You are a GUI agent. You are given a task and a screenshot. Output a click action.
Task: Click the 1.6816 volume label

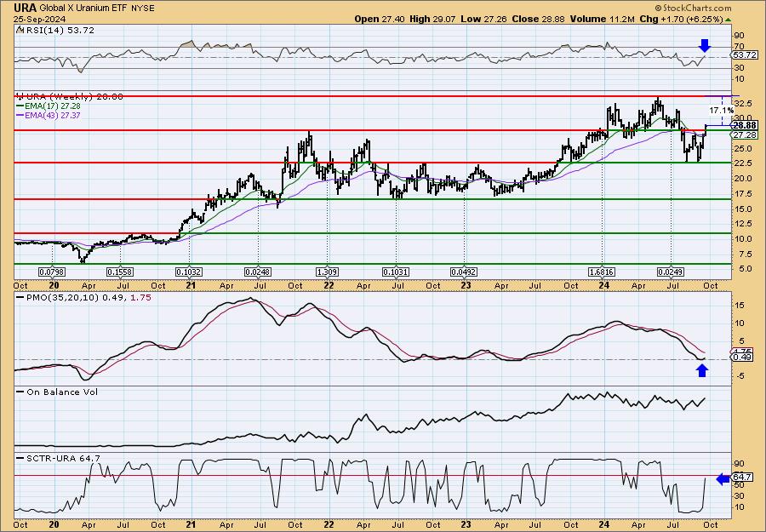tap(603, 272)
